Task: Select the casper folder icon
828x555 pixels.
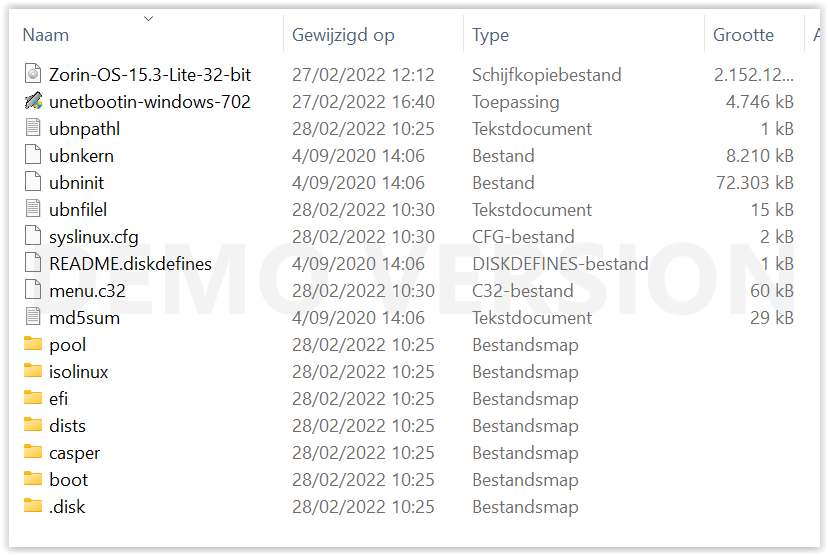Action: pos(33,453)
